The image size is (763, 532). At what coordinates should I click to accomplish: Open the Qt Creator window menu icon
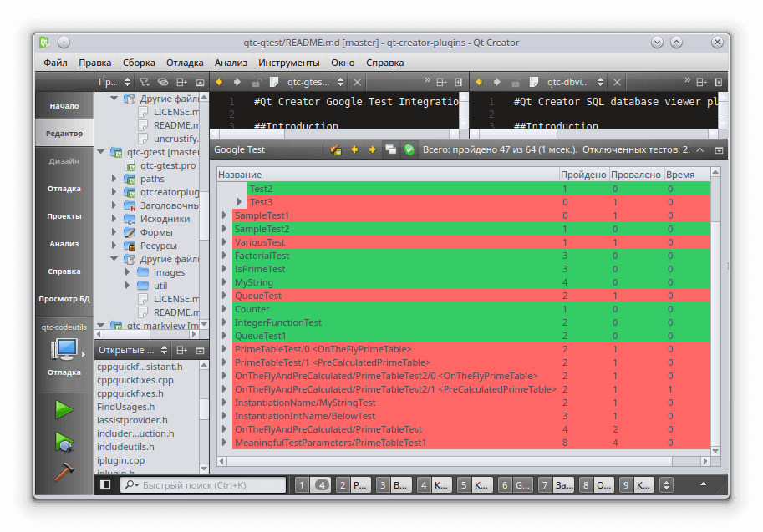(x=44, y=43)
